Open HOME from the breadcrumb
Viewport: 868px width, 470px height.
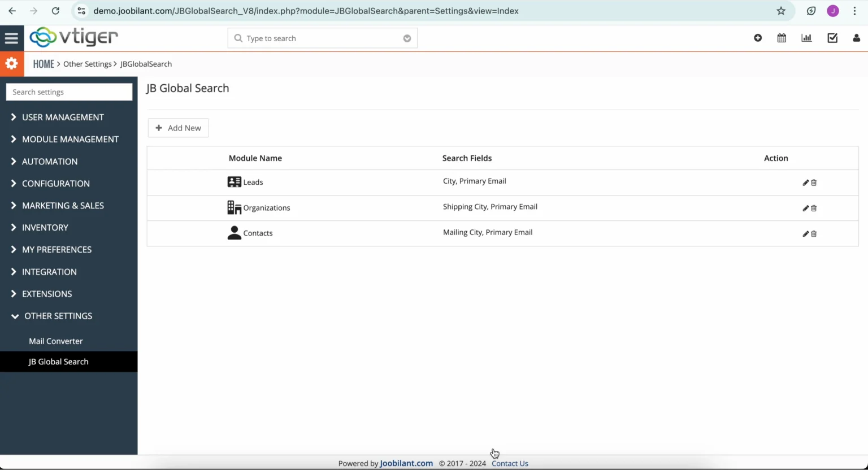44,64
